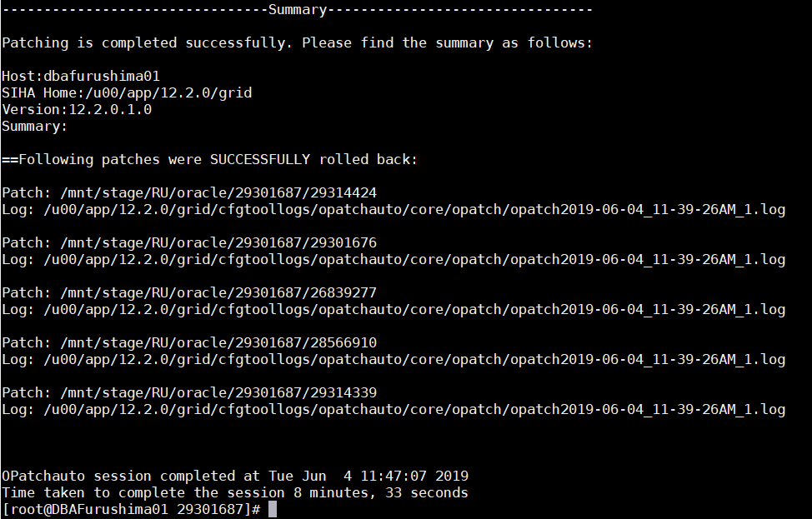
Task: Place cursor at the root shell prompt
Action: [272, 509]
